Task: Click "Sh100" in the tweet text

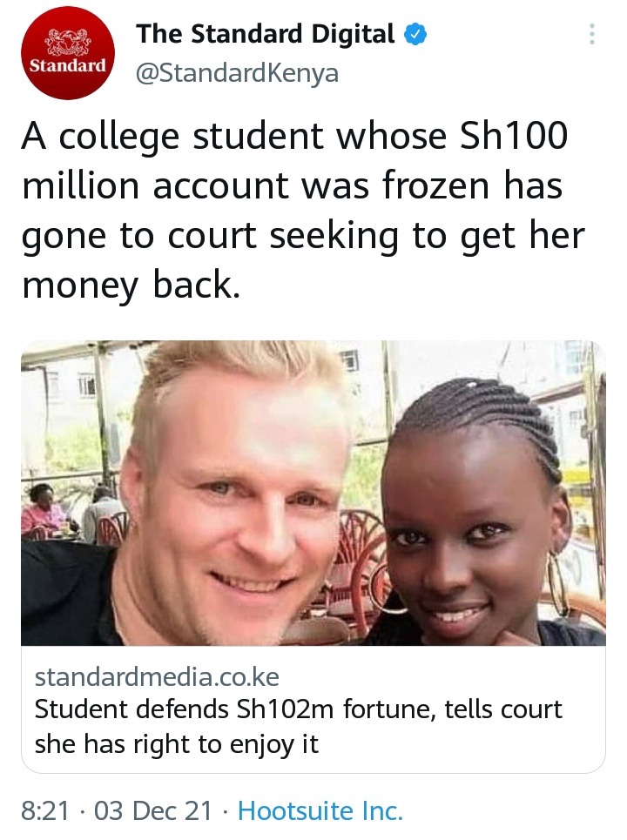Action: tap(514, 136)
